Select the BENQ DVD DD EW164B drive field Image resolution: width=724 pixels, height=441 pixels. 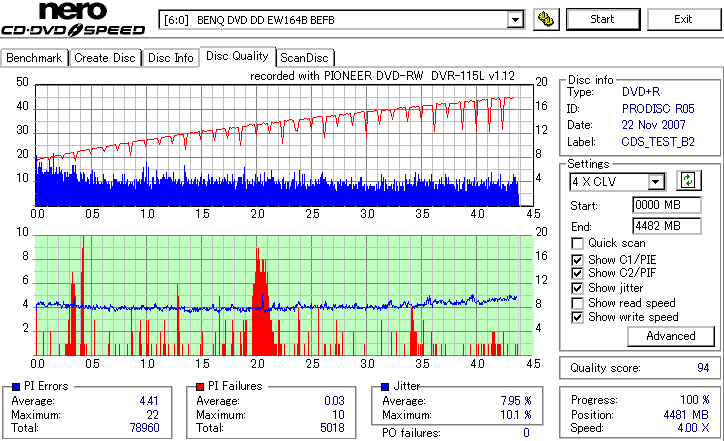[x=341, y=20]
